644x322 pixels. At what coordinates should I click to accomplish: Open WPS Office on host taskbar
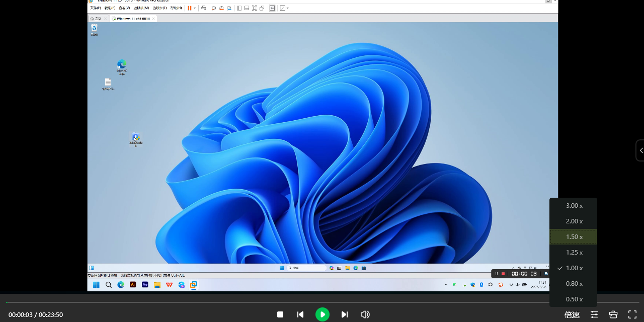(x=169, y=285)
